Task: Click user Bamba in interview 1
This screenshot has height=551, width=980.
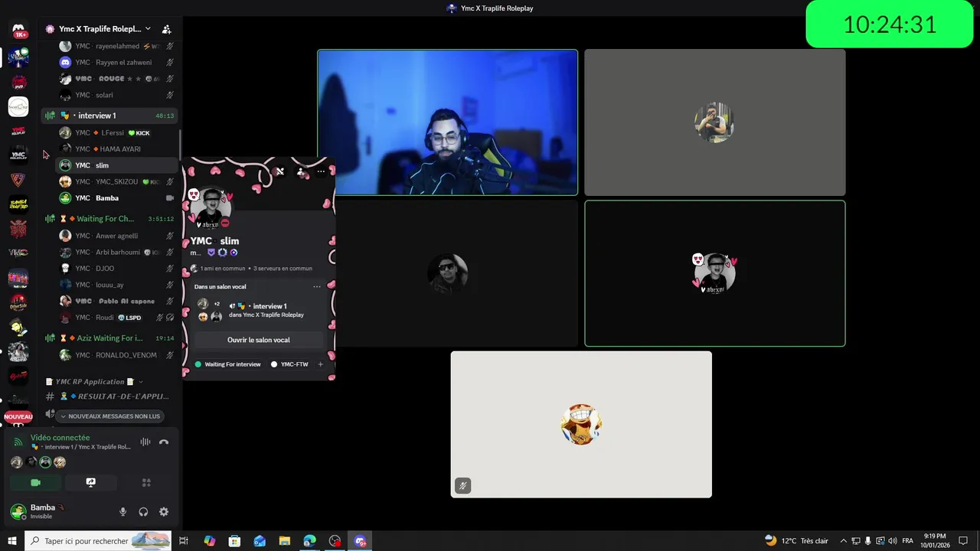Action: coord(116,198)
